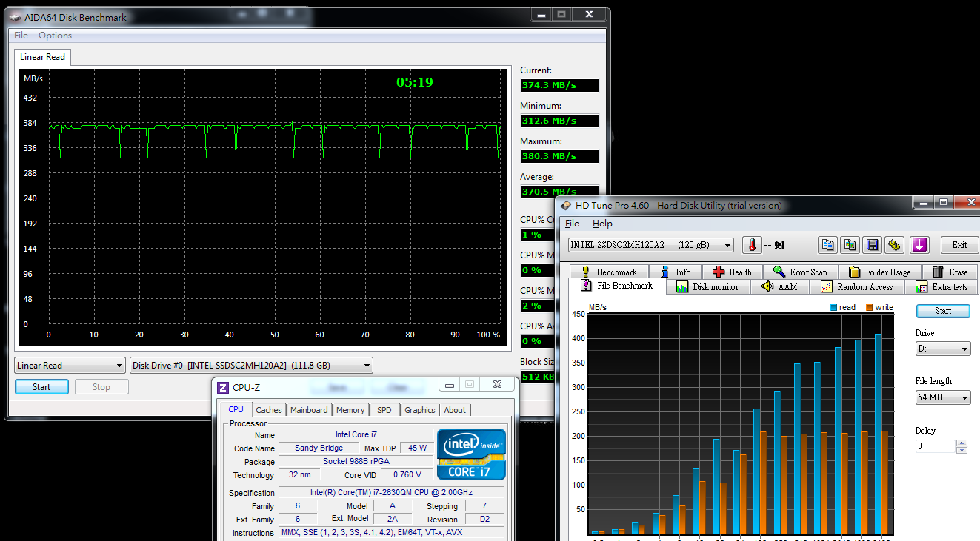Select the File Benchmark tab in HD Tune
Viewport: 980px width, 541px height.
(x=617, y=286)
